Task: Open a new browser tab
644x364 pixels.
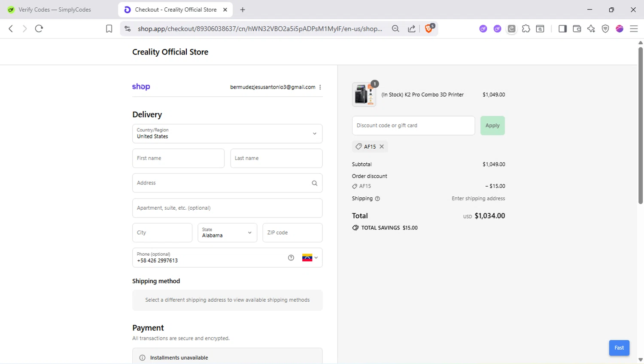Action: click(x=243, y=9)
